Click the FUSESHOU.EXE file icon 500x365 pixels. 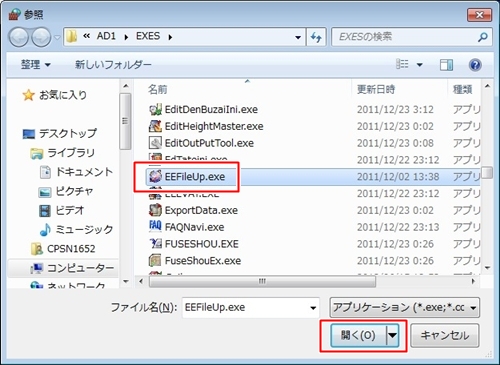(155, 244)
